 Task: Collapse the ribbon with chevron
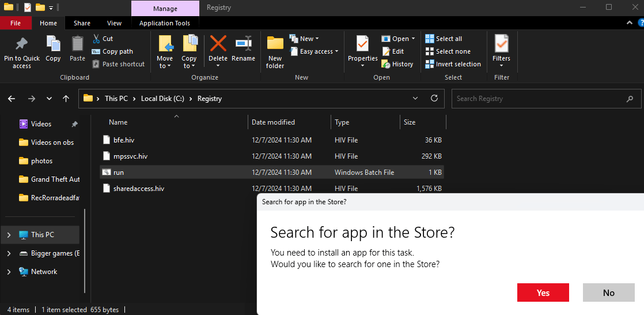tap(629, 23)
